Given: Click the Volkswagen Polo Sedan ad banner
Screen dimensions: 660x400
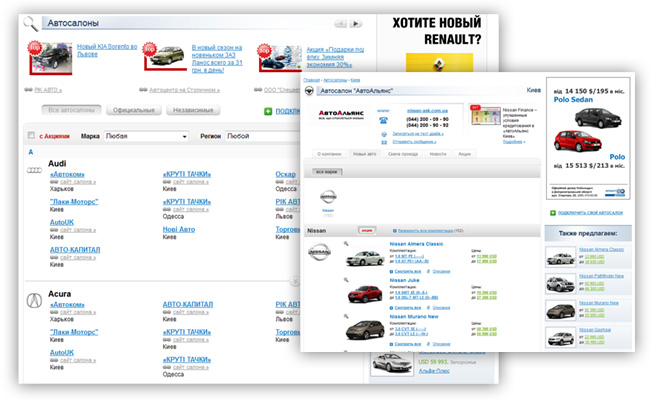Looking at the screenshot, I should coord(588,138).
